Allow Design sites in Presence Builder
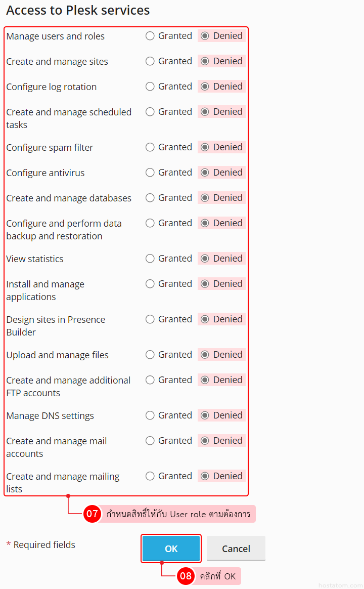Image resolution: width=364 pixels, height=589 pixels. click(x=150, y=319)
